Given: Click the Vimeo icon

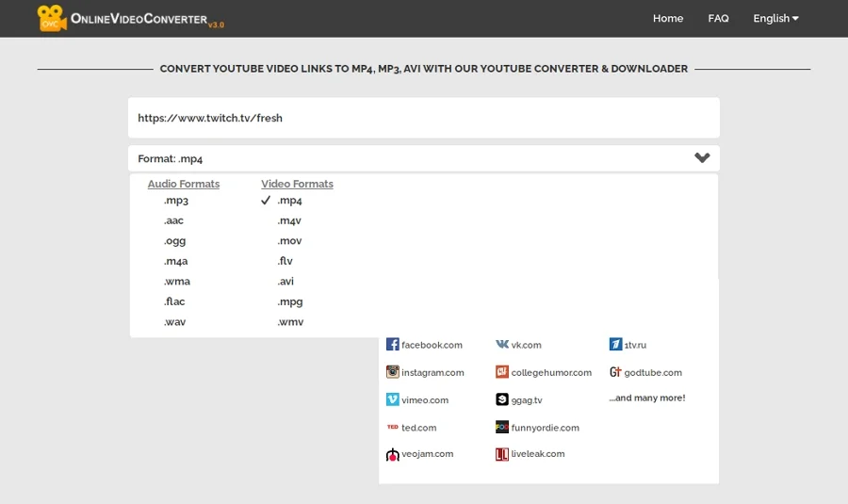Looking at the screenshot, I should pyautogui.click(x=393, y=399).
